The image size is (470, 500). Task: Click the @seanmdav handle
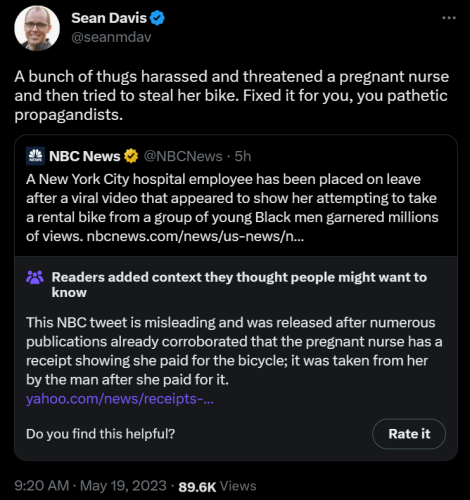click(111, 37)
